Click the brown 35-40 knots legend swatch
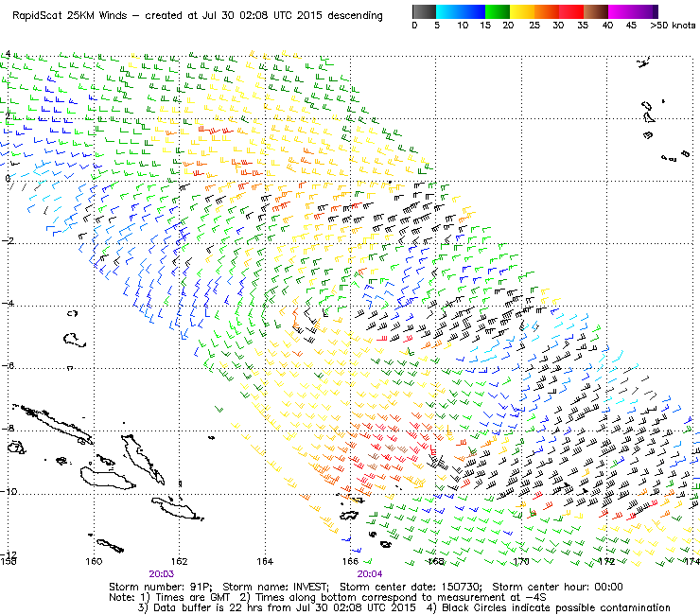Image resolution: width=700 pixels, height=615 pixels. pyautogui.click(x=596, y=11)
